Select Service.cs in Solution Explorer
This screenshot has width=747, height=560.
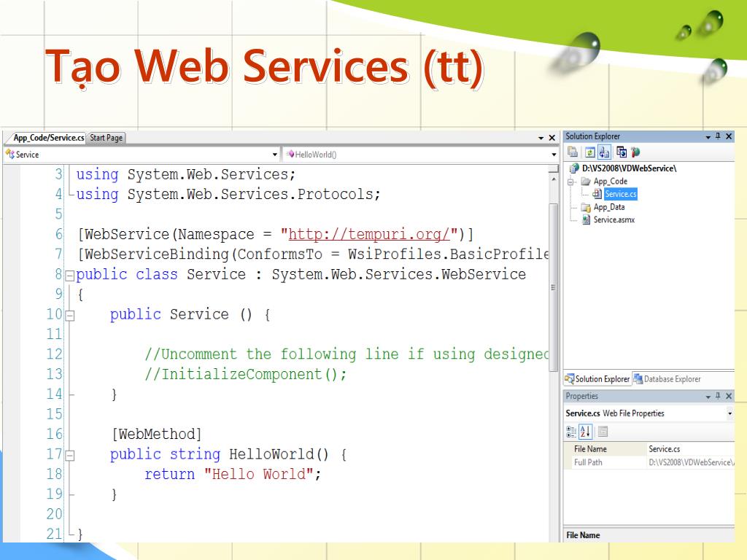620,194
